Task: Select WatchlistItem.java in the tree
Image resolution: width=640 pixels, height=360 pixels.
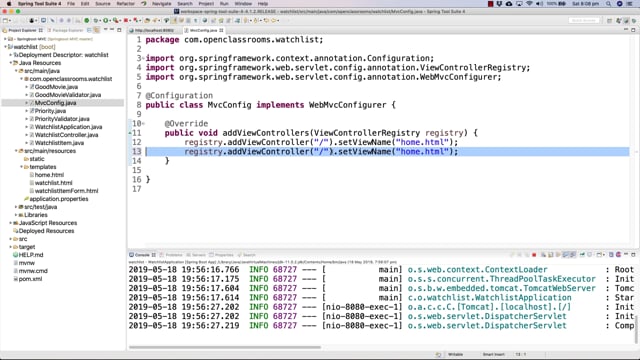Action: coord(59,143)
